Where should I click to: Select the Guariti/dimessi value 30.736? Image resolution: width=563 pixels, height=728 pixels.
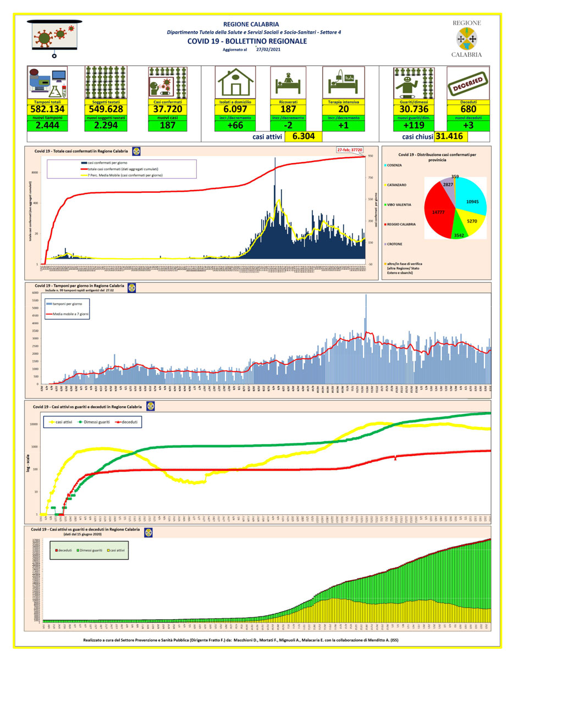(414, 109)
